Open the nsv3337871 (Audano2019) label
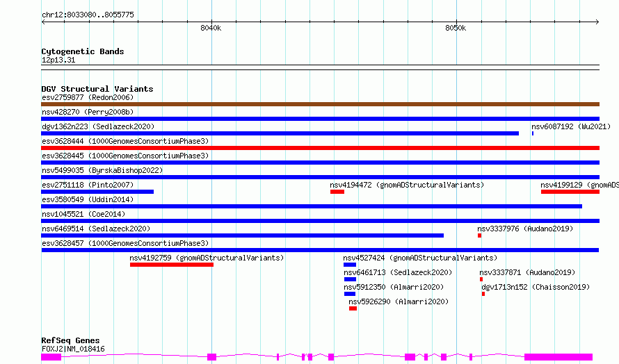Viewport: 619px width, 364px height. tap(527, 272)
